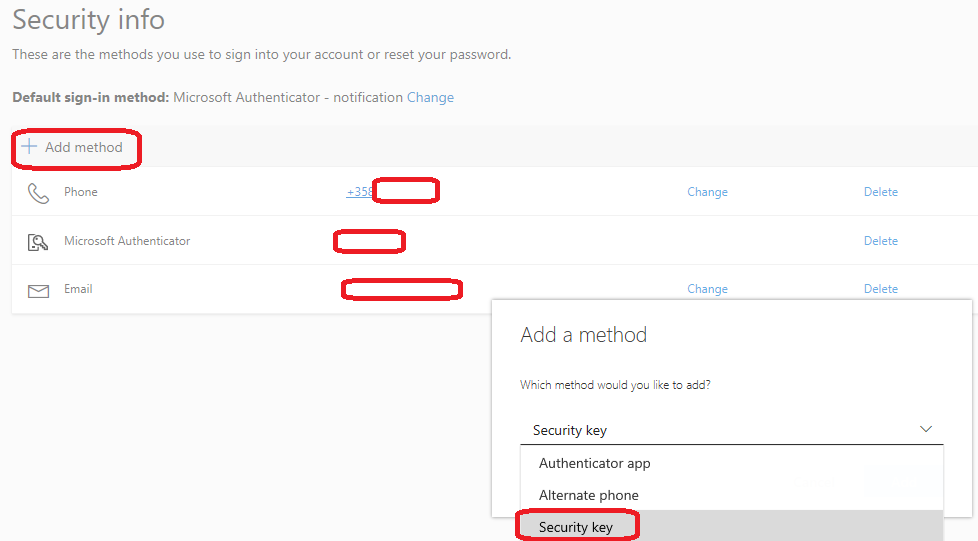Click the Microsoft Authenticator row label
The image size is (978, 541).
(x=127, y=241)
